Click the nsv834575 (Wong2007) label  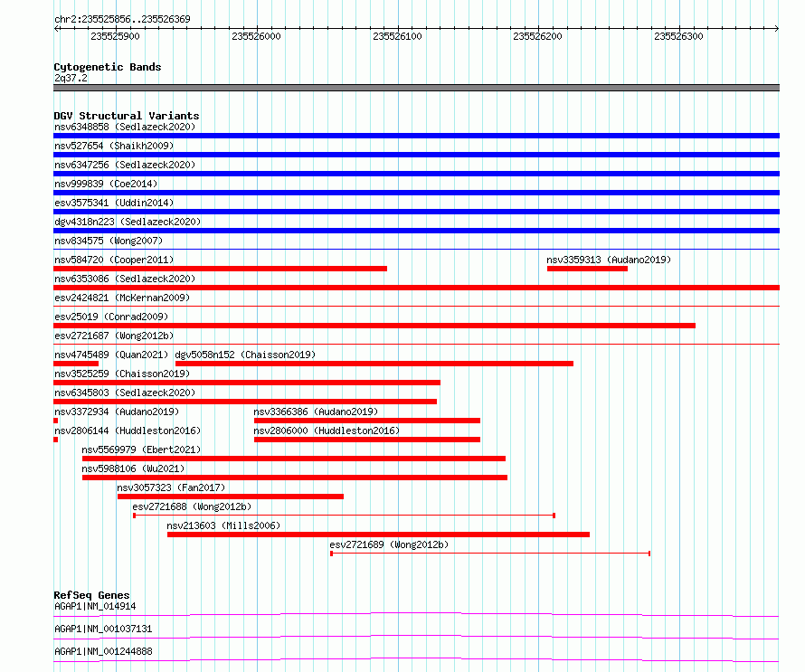[x=109, y=241]
